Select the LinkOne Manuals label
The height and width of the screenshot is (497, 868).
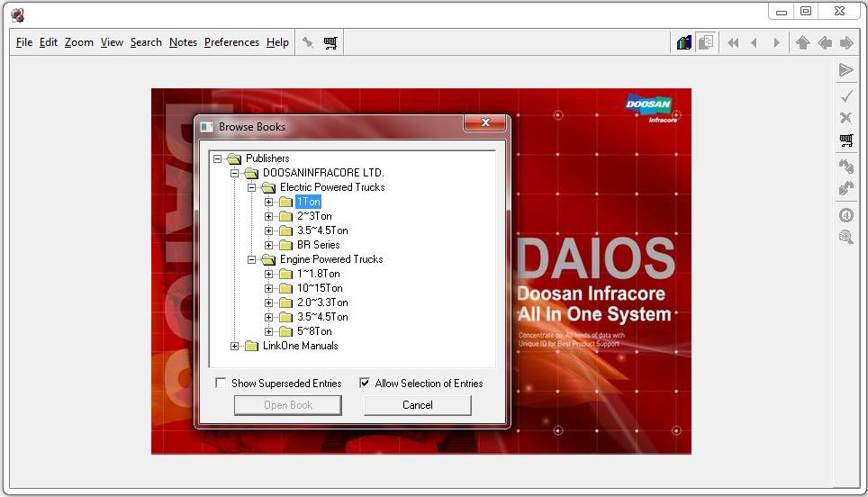(300, 346)
